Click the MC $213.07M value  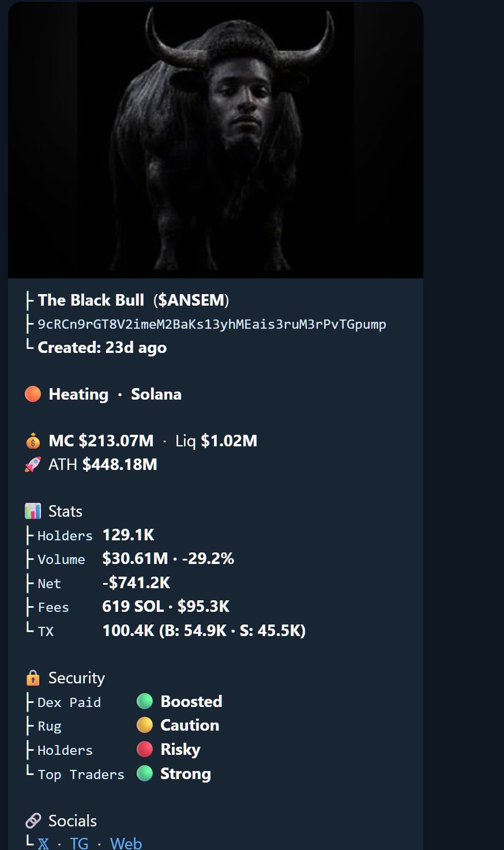click(101, 441)
